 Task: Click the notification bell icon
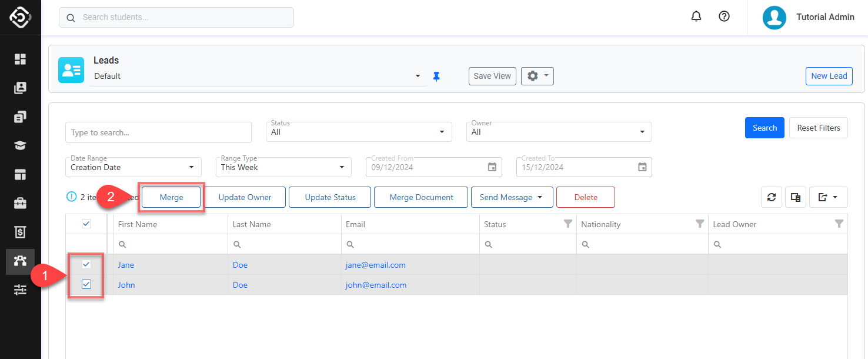tap(696, 16)
